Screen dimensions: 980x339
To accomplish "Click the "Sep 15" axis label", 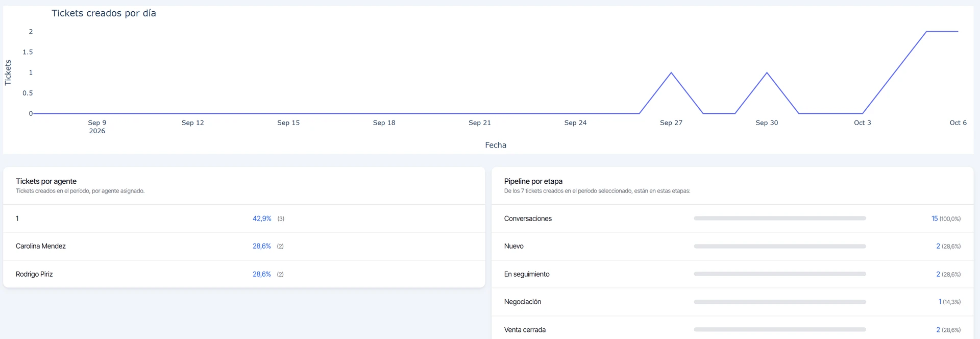I will 288,123.
